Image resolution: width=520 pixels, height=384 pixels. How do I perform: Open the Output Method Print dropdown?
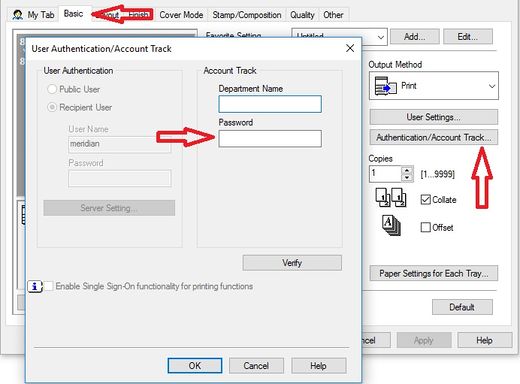tap(434, 86)
